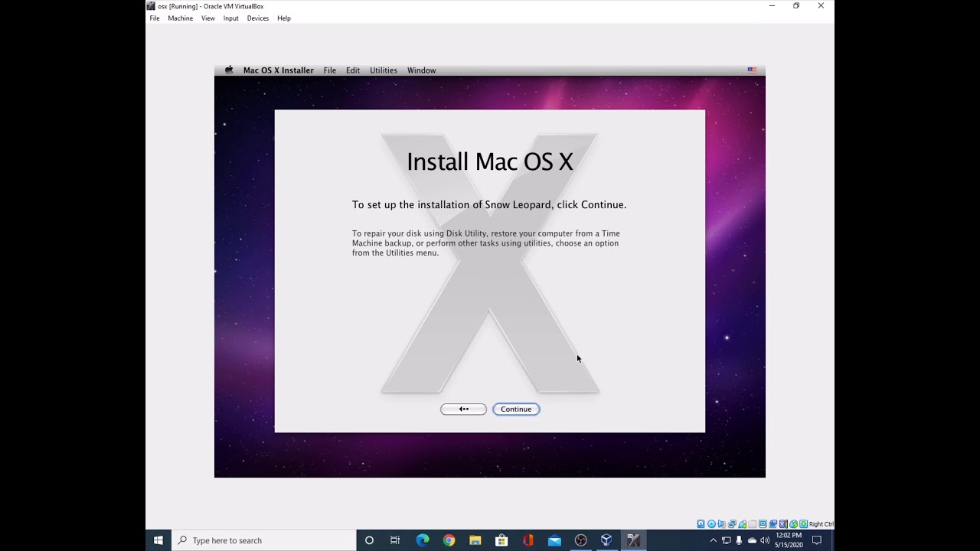Open the Utilities menu in installer
The width and height of the screenshot is (980, 551).
coord(383,70)
